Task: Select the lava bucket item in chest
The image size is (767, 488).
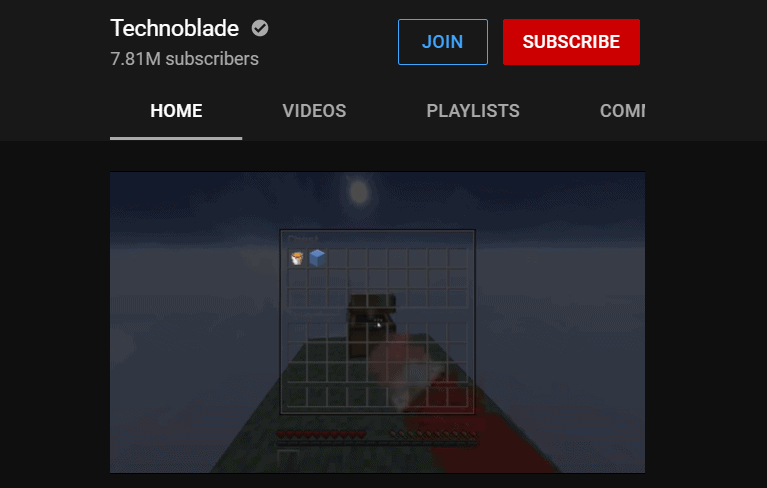Action: [297, 258]
